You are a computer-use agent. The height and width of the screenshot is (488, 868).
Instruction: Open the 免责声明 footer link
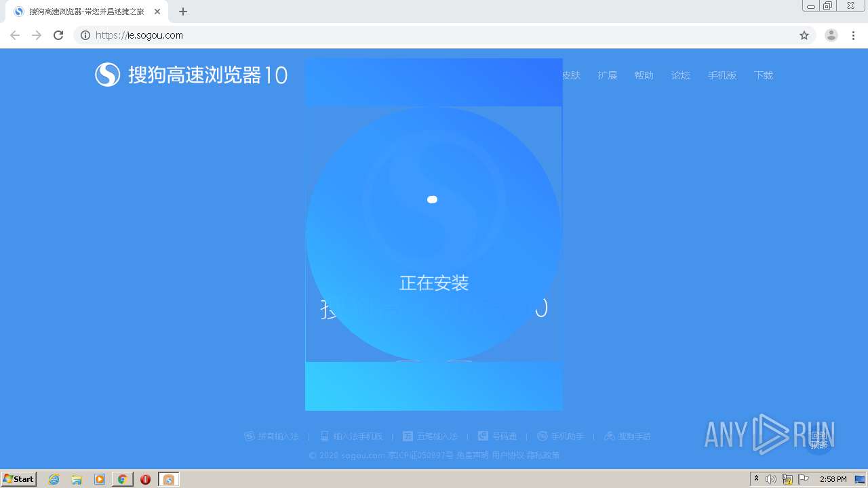click(473, 455)
